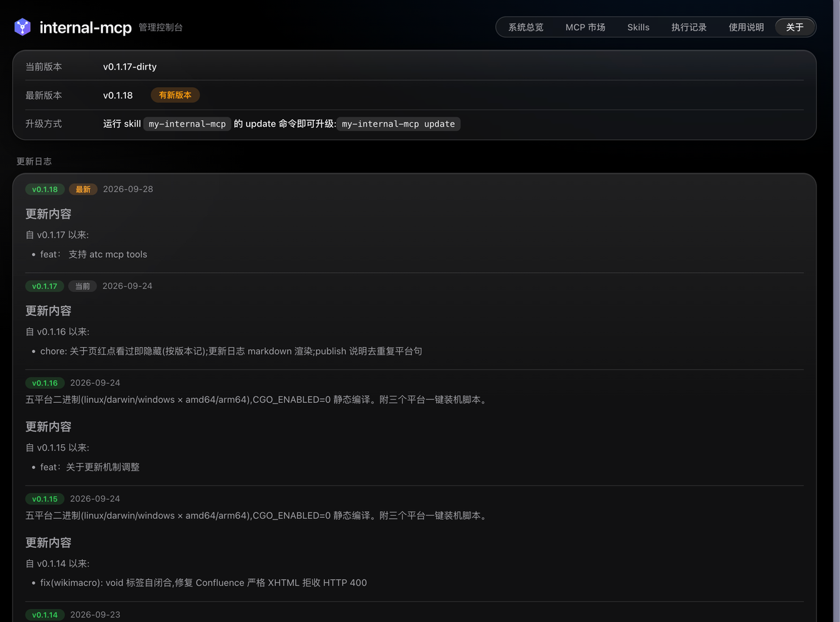The image size is (840, 622).
Task: Click the fix(wikimacro) changelog entry
Action: [203, 583]
